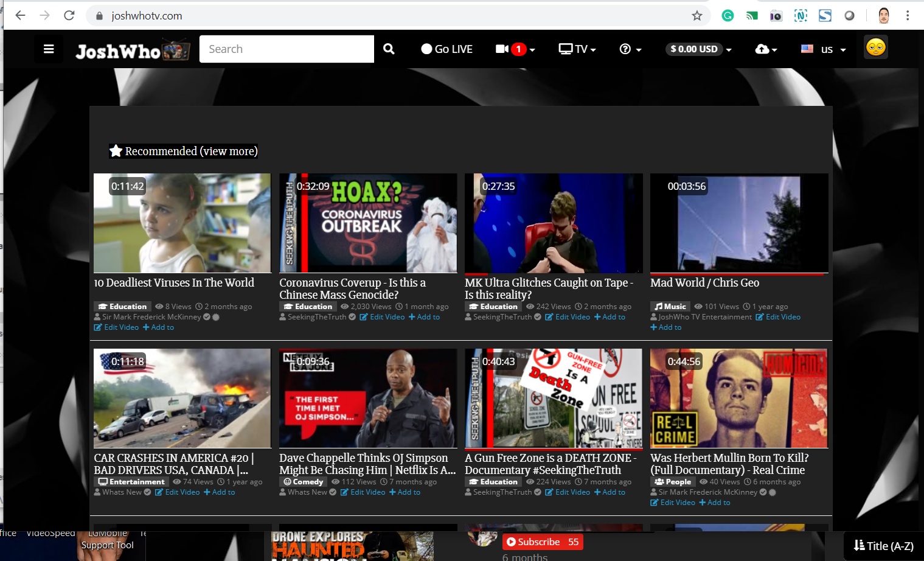924x561 pixels.
Task: Click the browser address bar URL
Action: coord(147,16)
